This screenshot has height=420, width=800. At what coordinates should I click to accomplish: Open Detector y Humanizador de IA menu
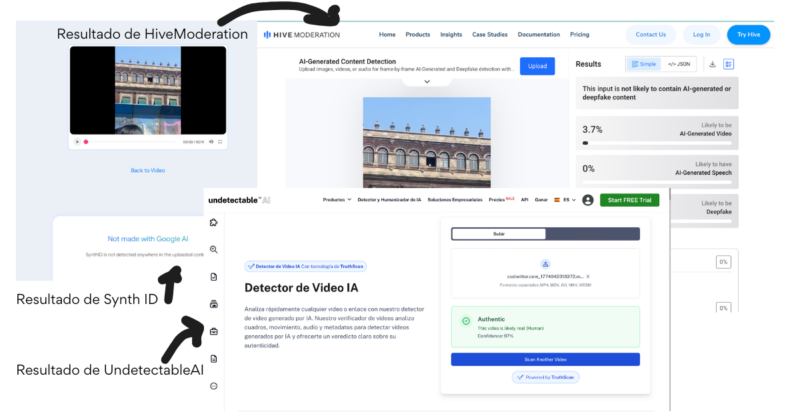(x=389, y=200)
